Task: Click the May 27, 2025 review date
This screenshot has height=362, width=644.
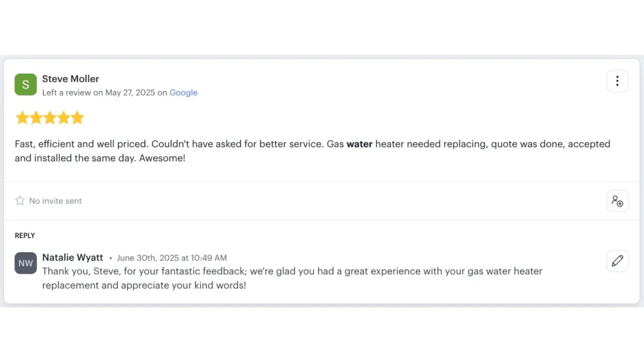Action: (130, 93)
